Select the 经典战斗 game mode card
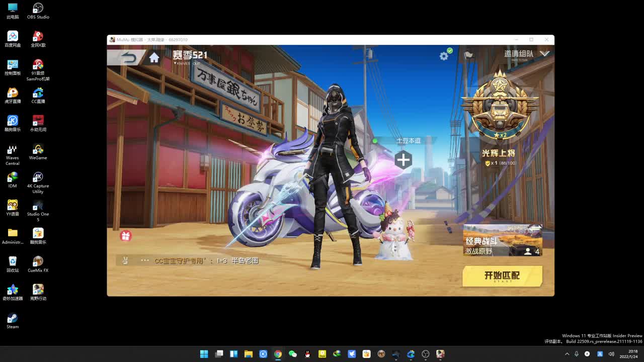 pos(503,240)
